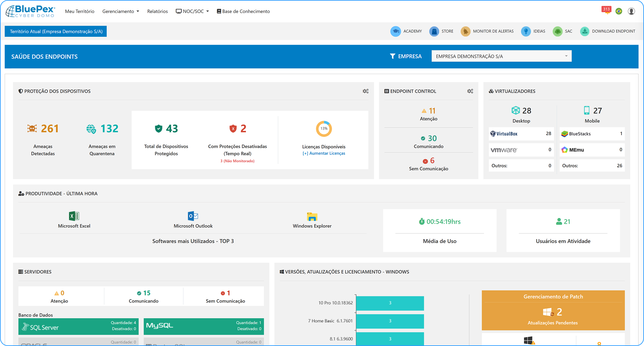644x346 pixels.
Task: Click the Ameaças em Quarentena globe icon
Action: coord(91,129)
